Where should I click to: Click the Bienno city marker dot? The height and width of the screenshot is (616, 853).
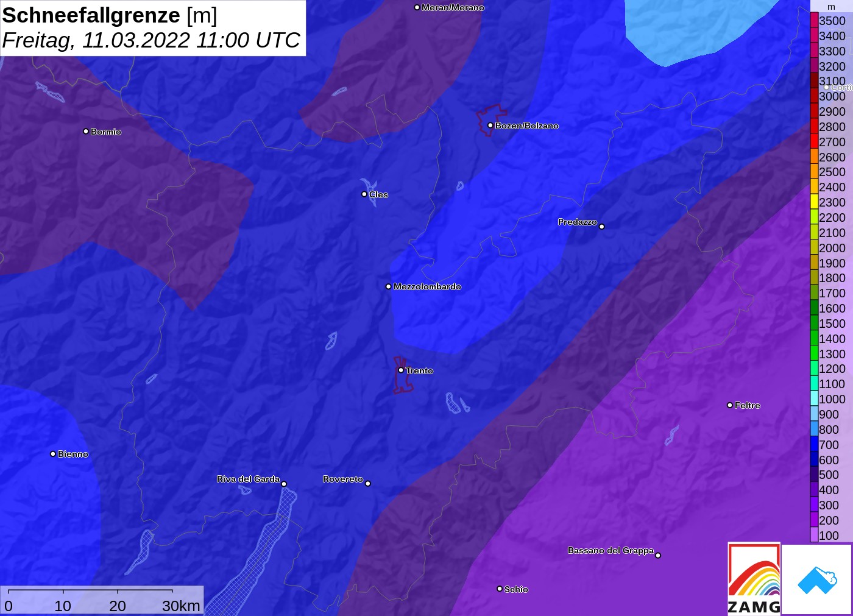tap(53, 454)
